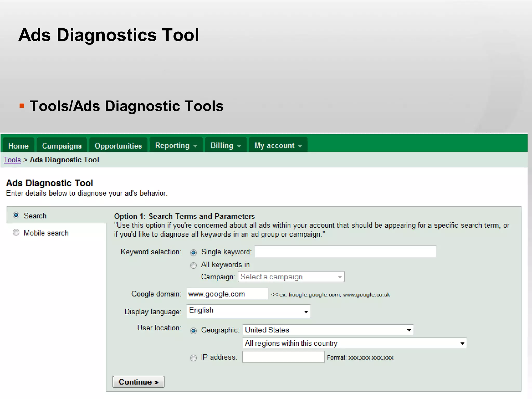The width and height of the screenshot is (532, 399).
Task: Choose the All keywords in radio button
Action: [x=193, y=265]
